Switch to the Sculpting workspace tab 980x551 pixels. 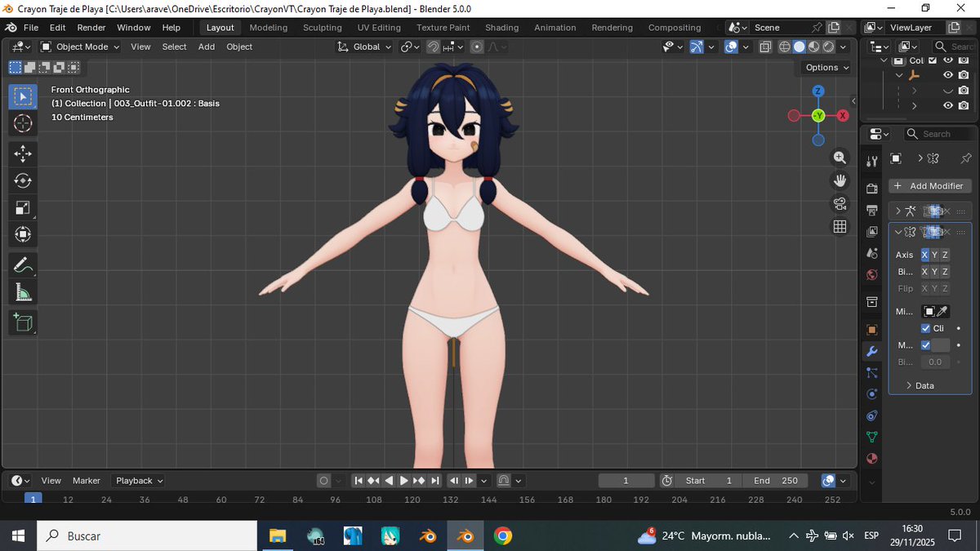(x=323, y=27)
